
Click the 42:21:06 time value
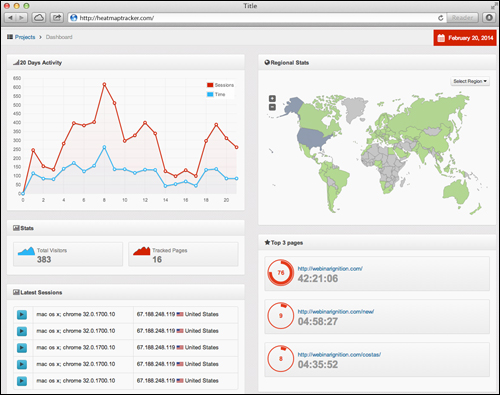318,279
